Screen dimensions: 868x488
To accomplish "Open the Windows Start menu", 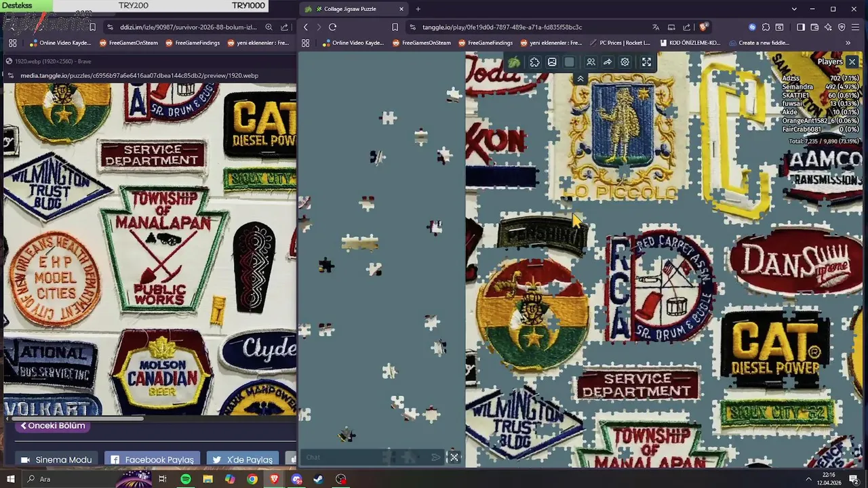I will 10,479.
